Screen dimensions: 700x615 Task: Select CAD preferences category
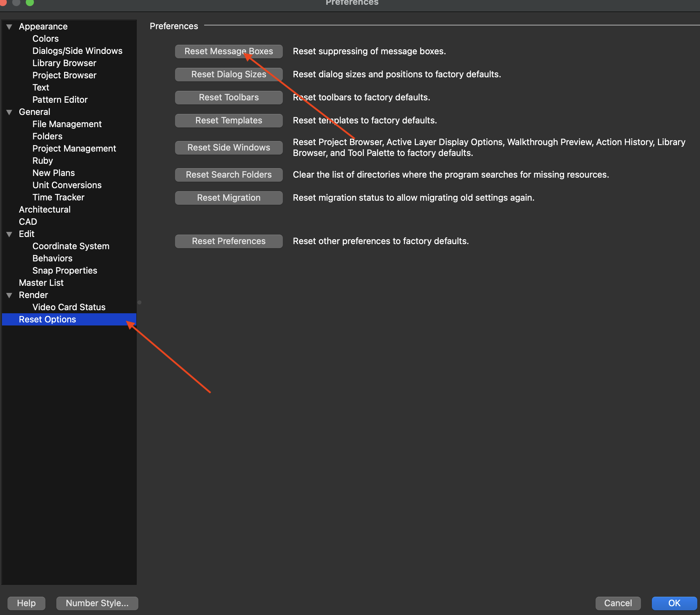[28, 222]
